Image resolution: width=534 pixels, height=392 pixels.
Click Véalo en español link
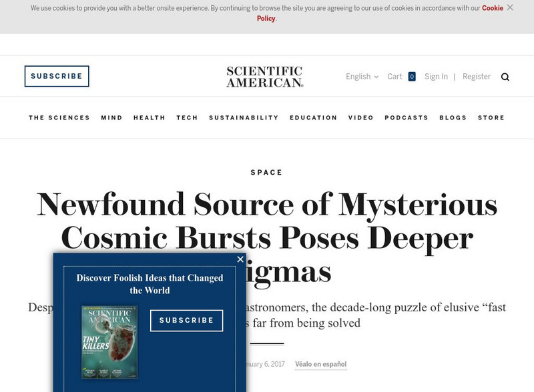321,364
